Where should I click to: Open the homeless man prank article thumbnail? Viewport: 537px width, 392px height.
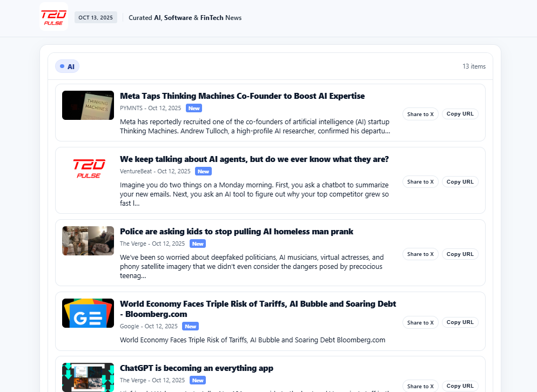tap(88, 241)
